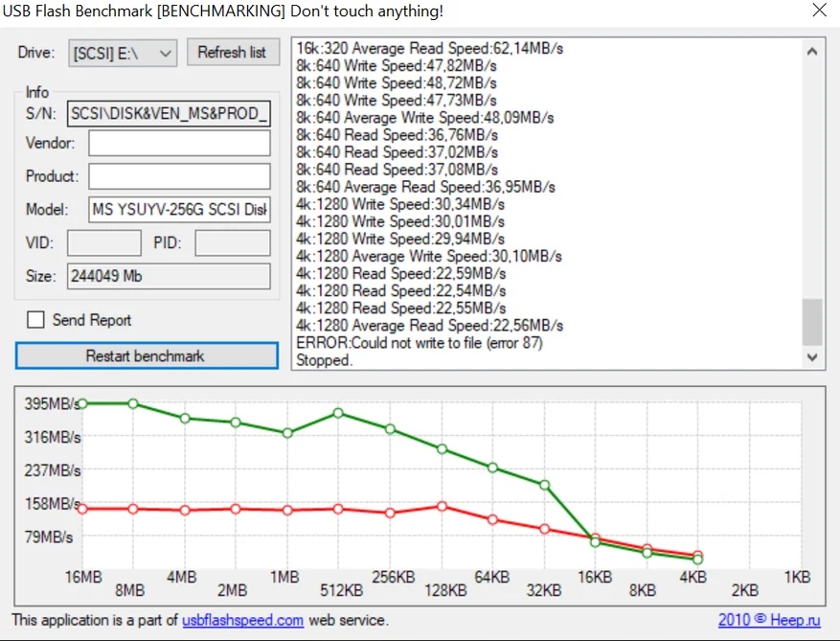Click the log scrollbar thumb
The height and width of the screenshot is (641, 840).
[812, 322]
